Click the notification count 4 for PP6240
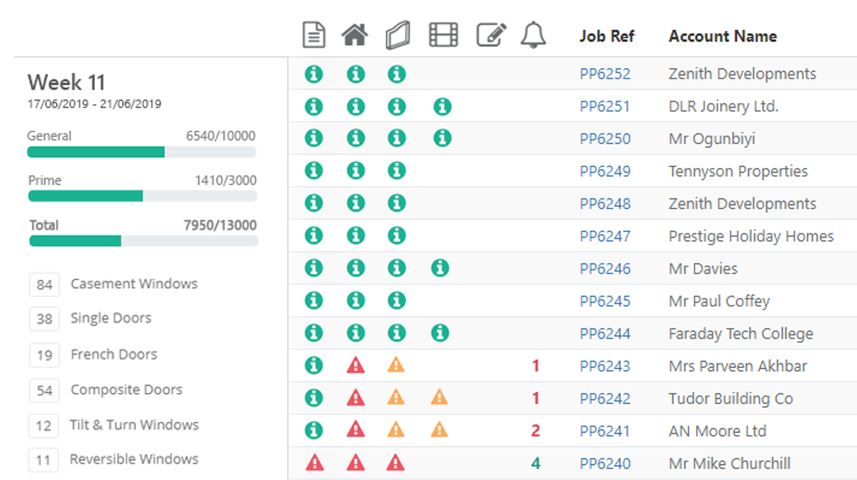The width and height of the screenshot is (857, 480). pyautogui.click(x=535, y=463)
